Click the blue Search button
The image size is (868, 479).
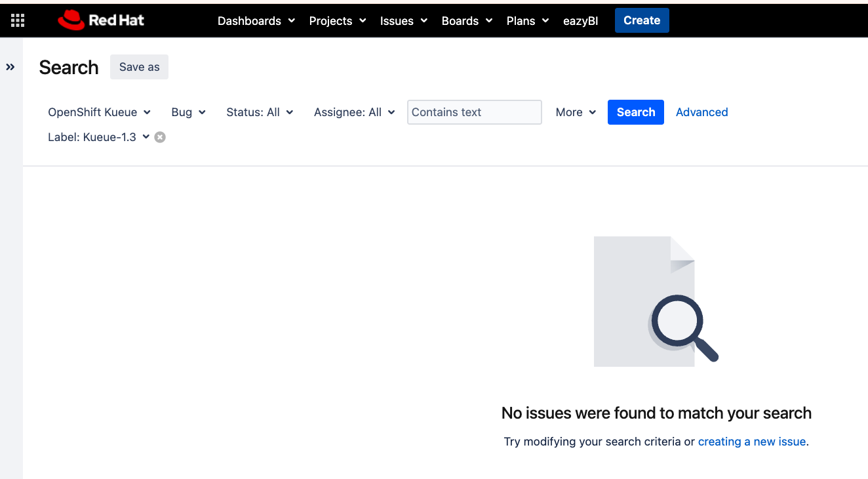point(636,112)
